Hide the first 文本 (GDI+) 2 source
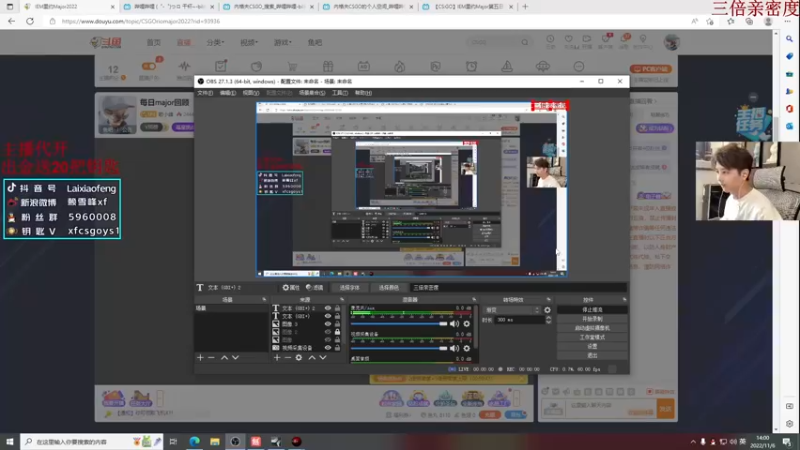Viewport: 800px width, 450px height. click(328, 308)
